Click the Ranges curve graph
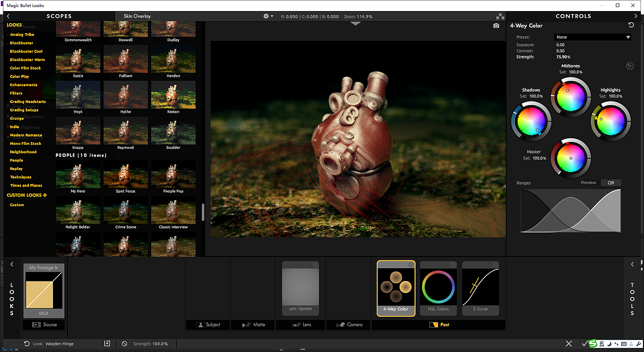The height and width of the screenshot is (352, 644). coord(571,211)
